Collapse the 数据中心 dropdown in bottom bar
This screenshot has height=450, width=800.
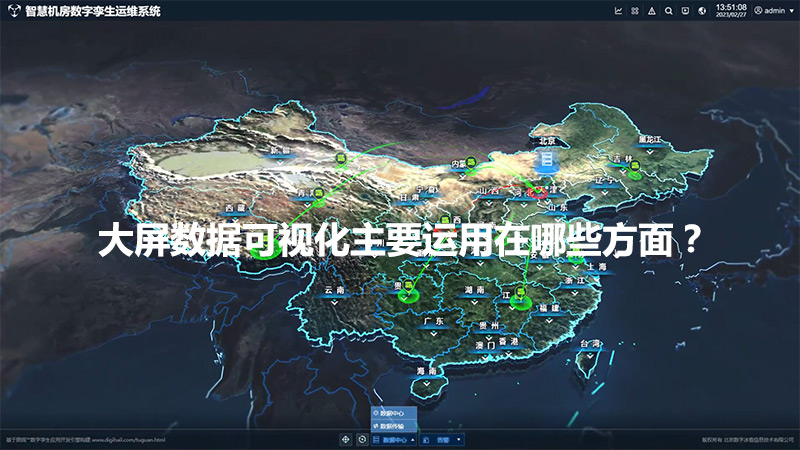coord(413,440)
